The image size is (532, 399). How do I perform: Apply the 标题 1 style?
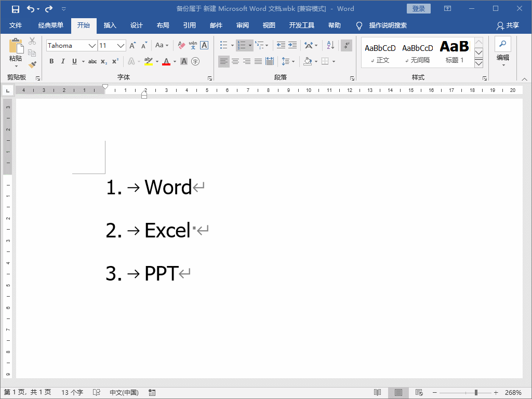point(455,52)
